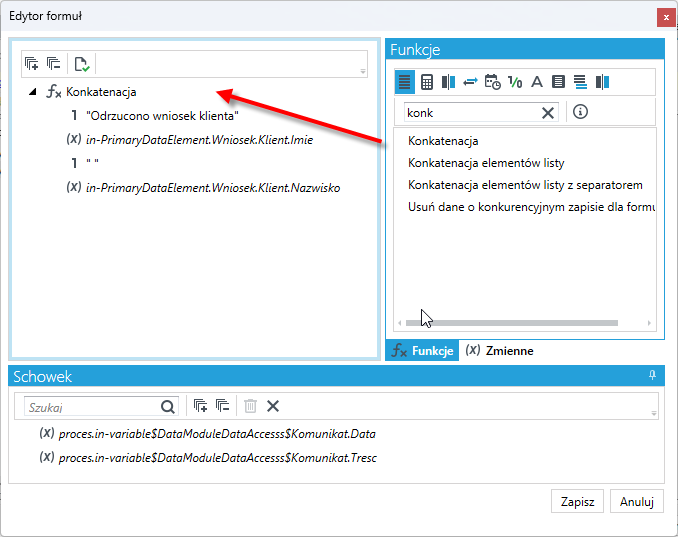Filter functions by boxed list document category
The width and height of the screenshot is (678, 537).
point(558,82)
